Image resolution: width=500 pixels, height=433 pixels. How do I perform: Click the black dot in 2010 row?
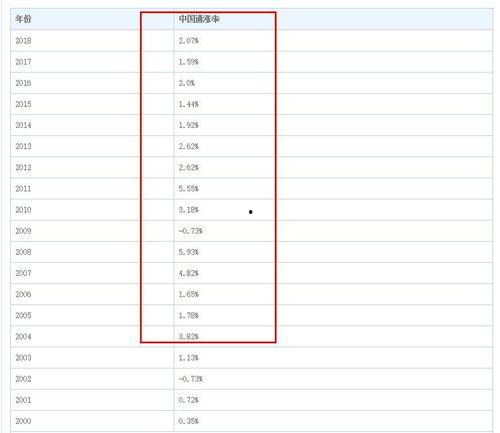251,212
